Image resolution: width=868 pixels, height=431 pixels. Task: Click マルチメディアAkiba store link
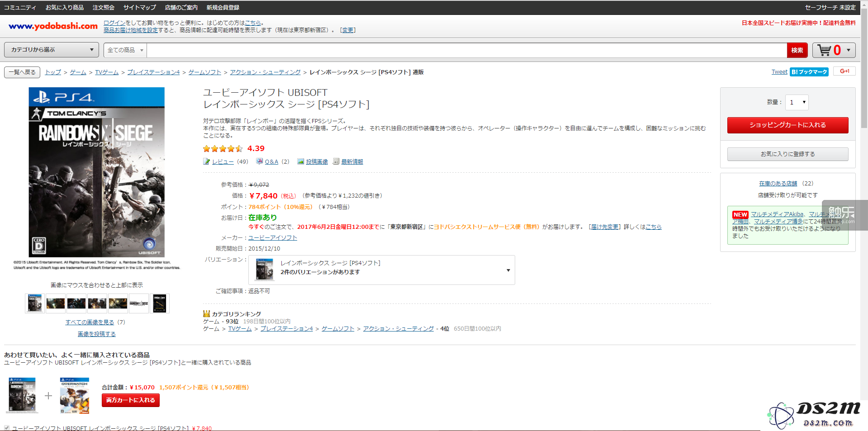(x=777, y=214)
